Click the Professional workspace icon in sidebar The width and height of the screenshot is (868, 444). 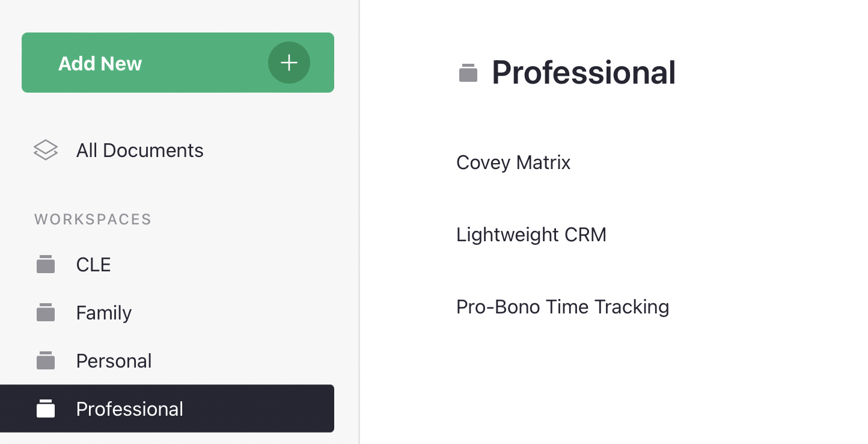[x=46, y=409]
